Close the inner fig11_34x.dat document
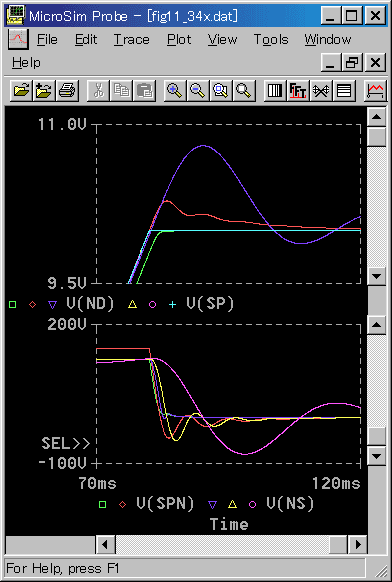This screenshot has height=582, width=392. point(375,62)
